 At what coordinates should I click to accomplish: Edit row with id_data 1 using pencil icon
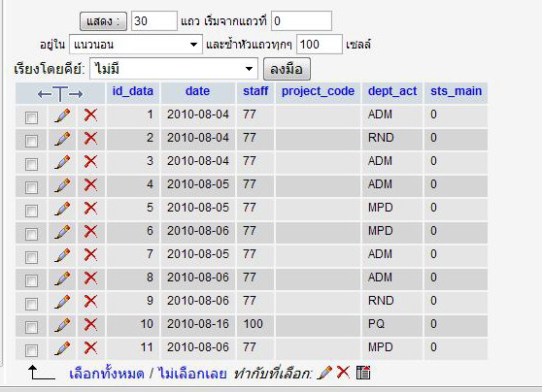coord(62,115)
